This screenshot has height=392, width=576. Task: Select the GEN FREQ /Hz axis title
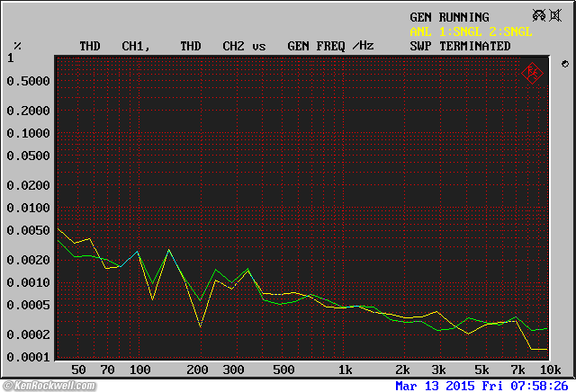[330, 46]
